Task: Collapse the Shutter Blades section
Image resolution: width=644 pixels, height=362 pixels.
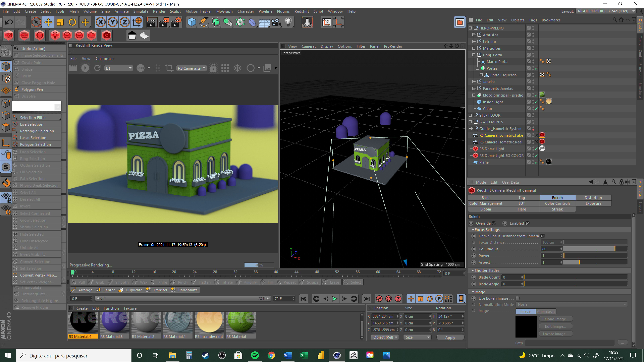Action: [473, 270]
